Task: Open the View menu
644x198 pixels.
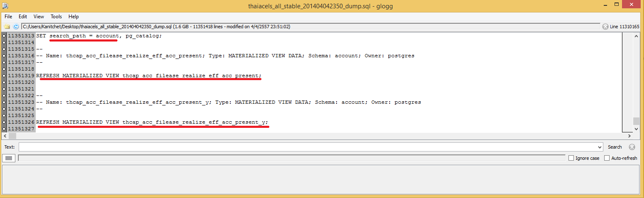Action: (x=39, y=17)
